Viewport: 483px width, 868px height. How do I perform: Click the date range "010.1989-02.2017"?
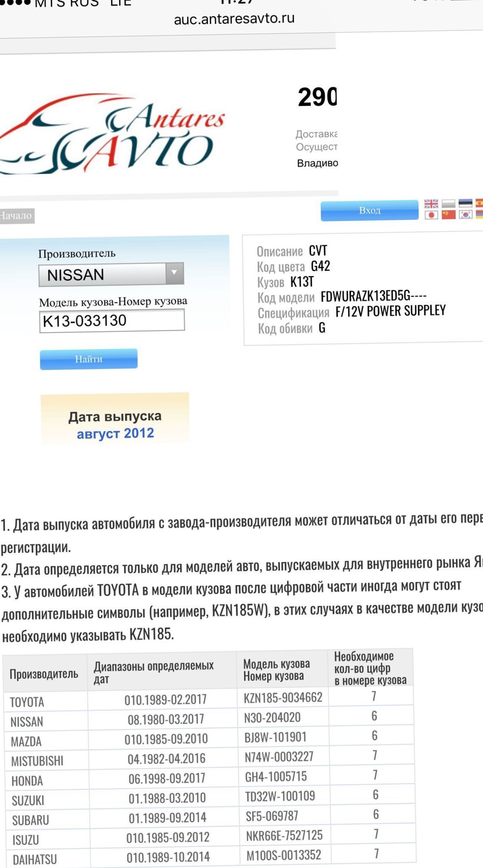coord(165,699)
